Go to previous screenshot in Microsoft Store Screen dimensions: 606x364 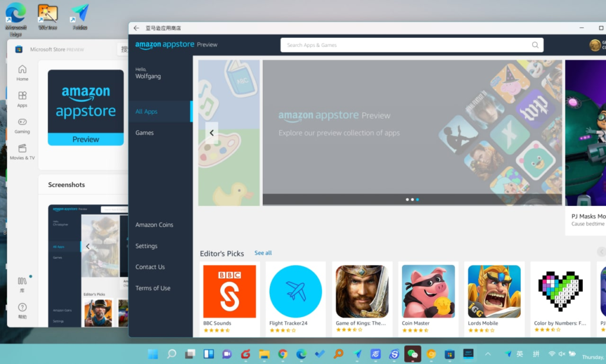point(88,247)
